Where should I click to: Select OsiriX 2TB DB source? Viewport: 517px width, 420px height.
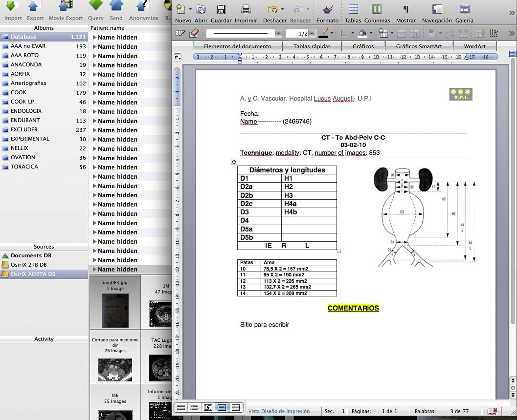coord(29,265)
